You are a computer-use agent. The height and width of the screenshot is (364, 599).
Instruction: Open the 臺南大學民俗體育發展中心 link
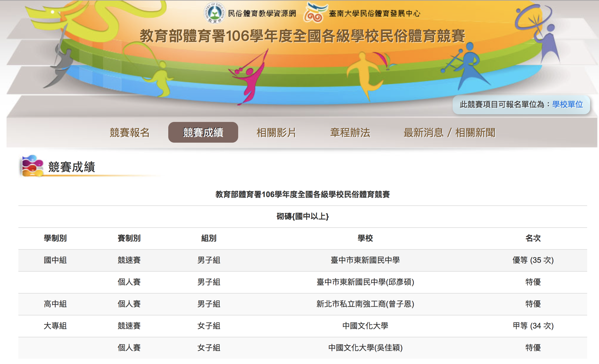tap(374, 13)
